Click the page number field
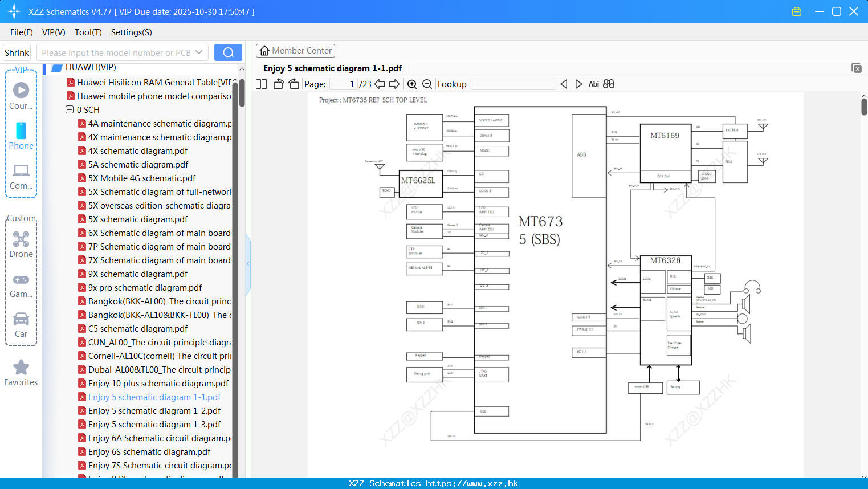The width and height of the screenshot is (868, 489). [x=343, y=84]
